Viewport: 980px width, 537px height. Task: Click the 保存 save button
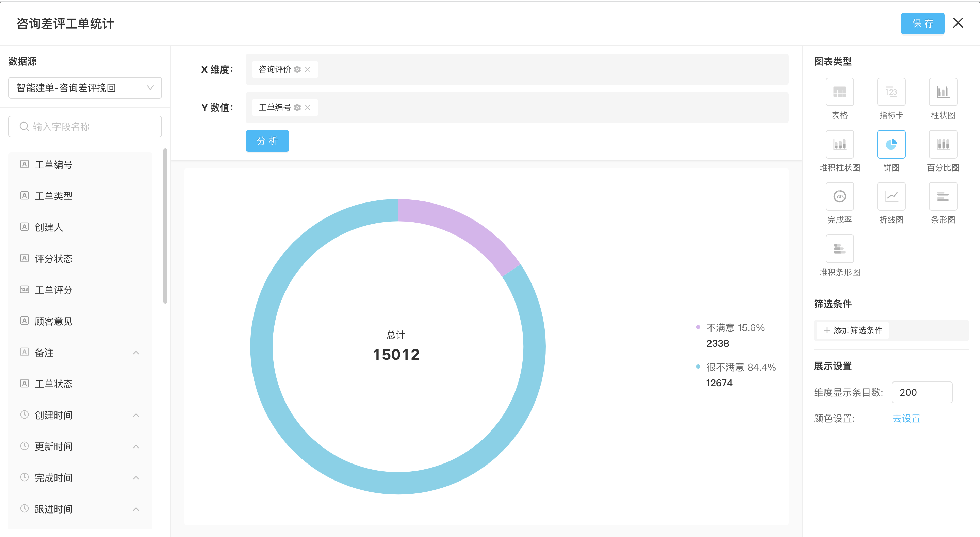922,23
